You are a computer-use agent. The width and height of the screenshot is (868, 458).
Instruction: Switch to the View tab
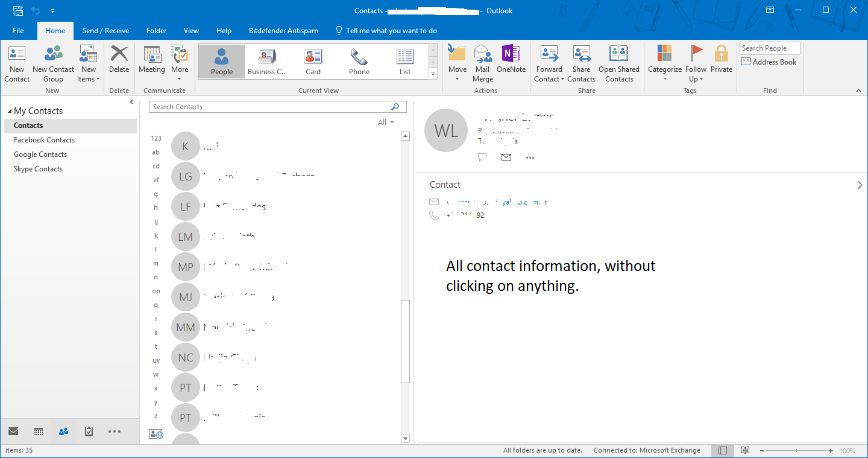191,31
